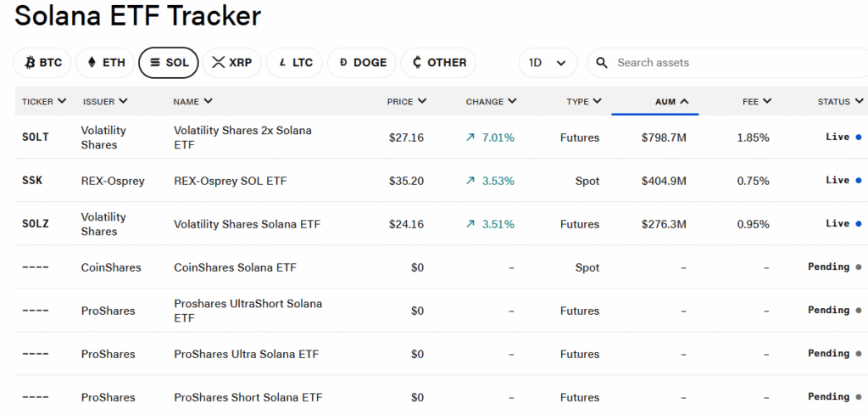Click SOLT green change arrow icon

click(470, 137)
